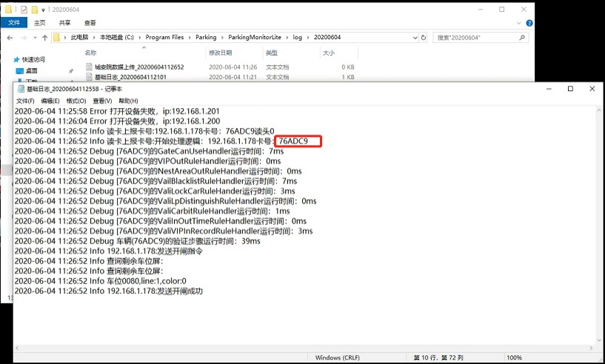Open Explorer 文件 ribbon tab
This screenshot has width=605, height=364.
click(14, 23)
